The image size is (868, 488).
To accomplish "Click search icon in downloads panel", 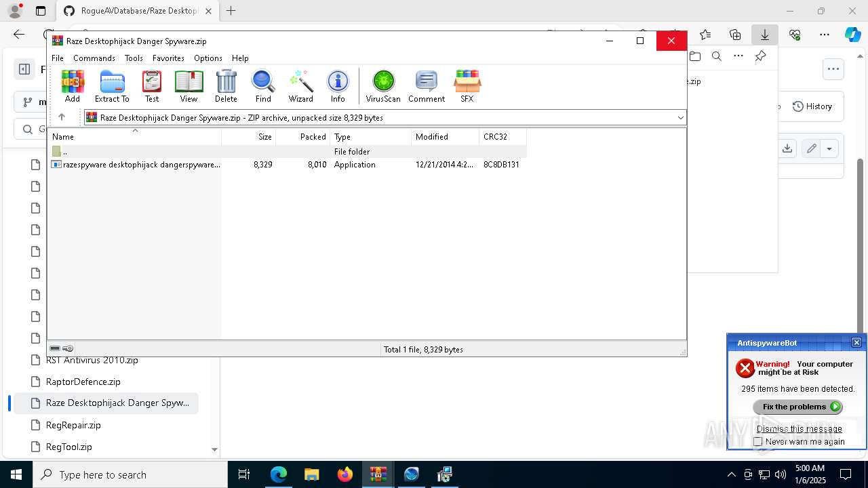I will coord(717,56).
